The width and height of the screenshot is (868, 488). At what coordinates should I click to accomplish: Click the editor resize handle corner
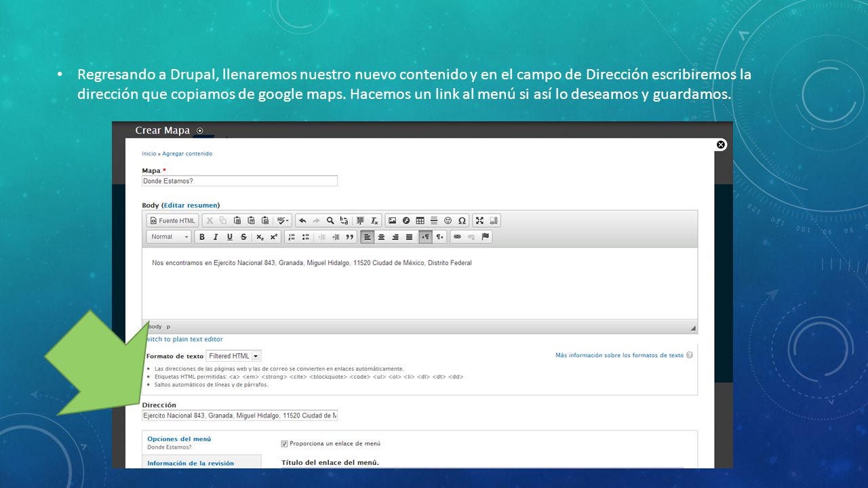693,328
